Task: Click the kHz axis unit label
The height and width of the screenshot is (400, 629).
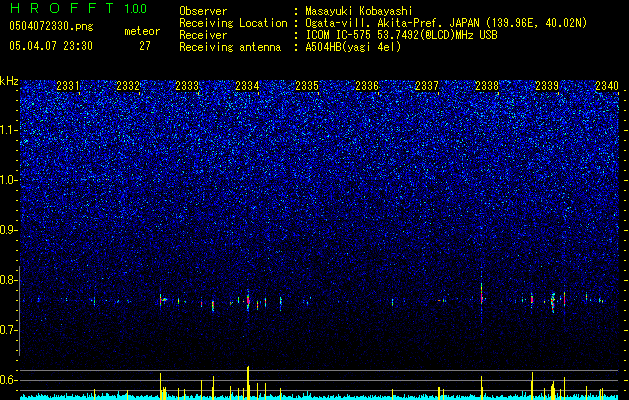Action: click(x=9, y=81)
